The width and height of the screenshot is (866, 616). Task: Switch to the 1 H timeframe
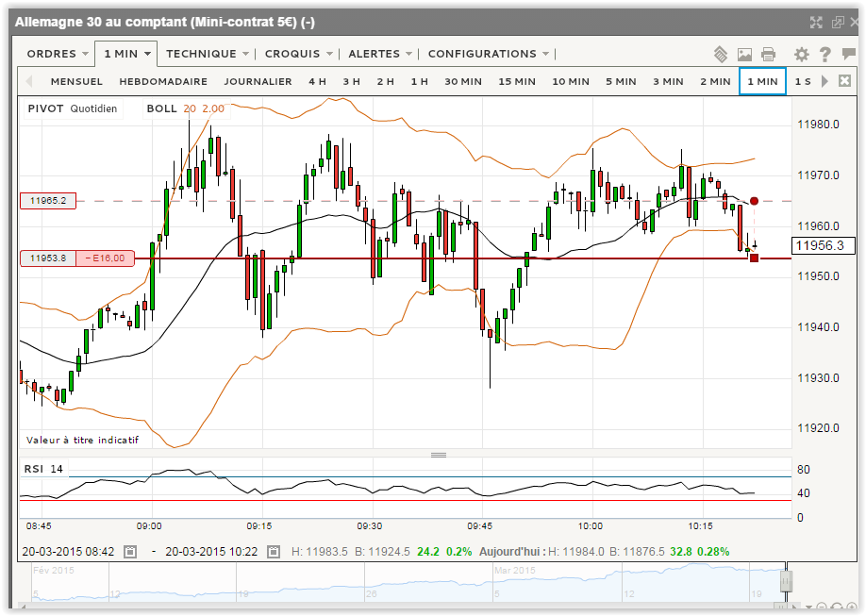pos(419,81)
